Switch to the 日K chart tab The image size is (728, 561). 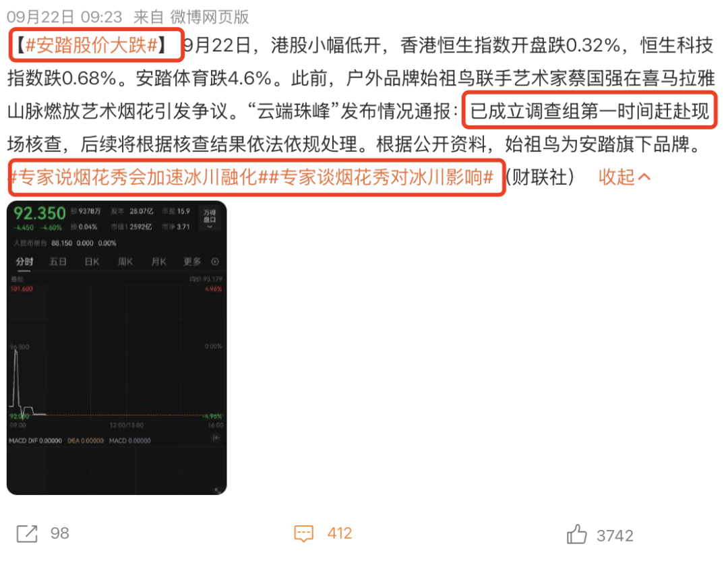coord(92,262)
